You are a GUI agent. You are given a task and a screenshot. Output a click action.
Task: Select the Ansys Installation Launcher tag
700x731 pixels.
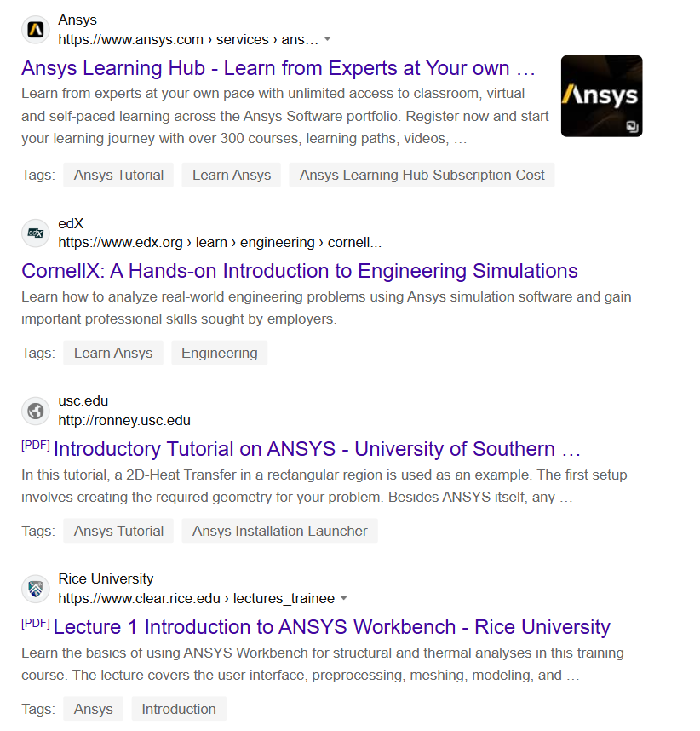click(279, 531)
